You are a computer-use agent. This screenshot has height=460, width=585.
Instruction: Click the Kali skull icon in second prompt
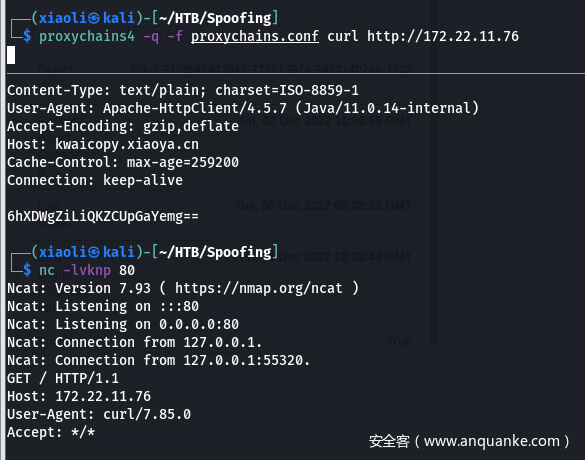94,253
